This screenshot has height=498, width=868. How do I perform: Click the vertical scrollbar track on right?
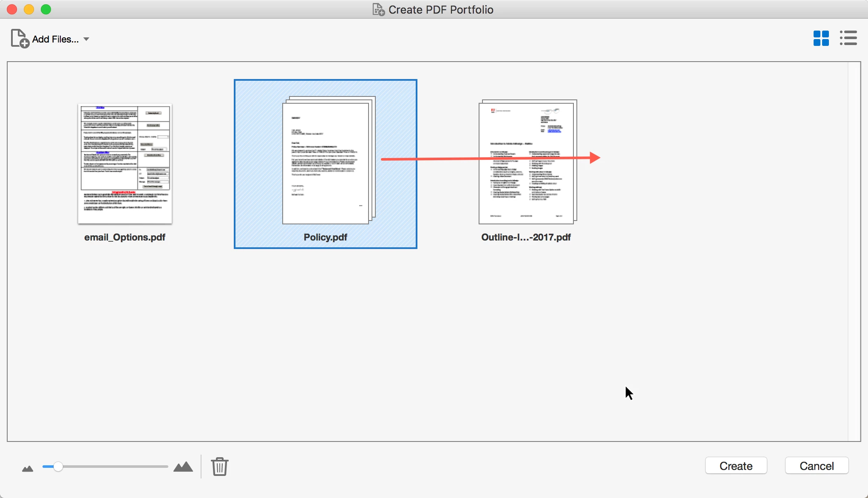click(x=854, y=251)
